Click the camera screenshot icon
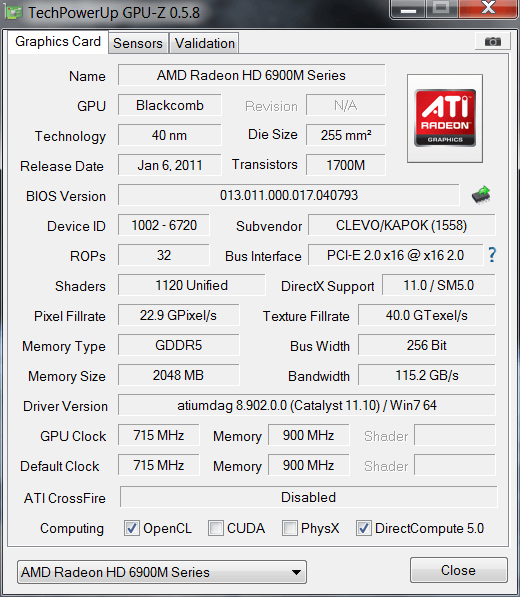 coord(493,41)
